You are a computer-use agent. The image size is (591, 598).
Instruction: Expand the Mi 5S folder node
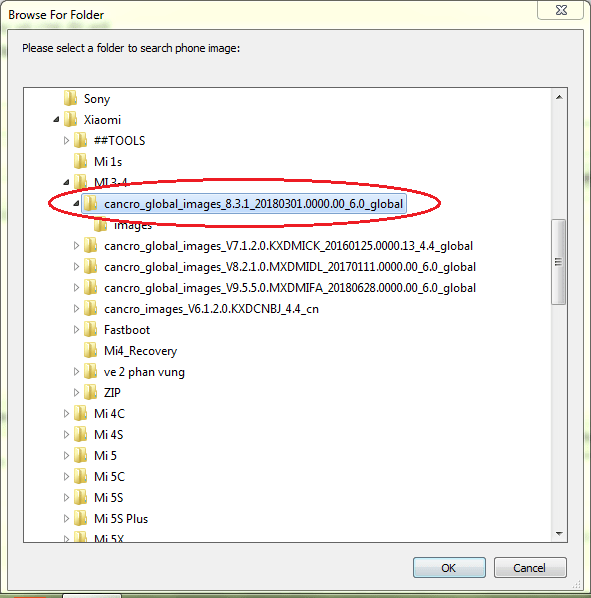click(x=66, y=497)
